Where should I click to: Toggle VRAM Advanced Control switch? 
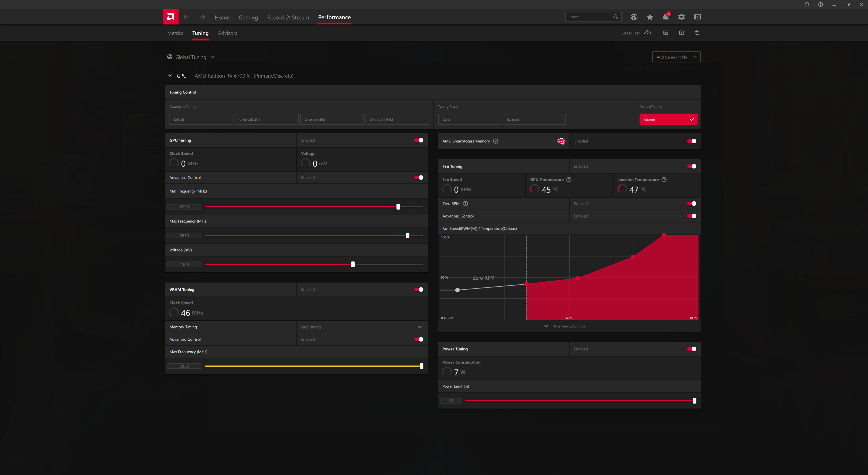[x=418, y=339]
